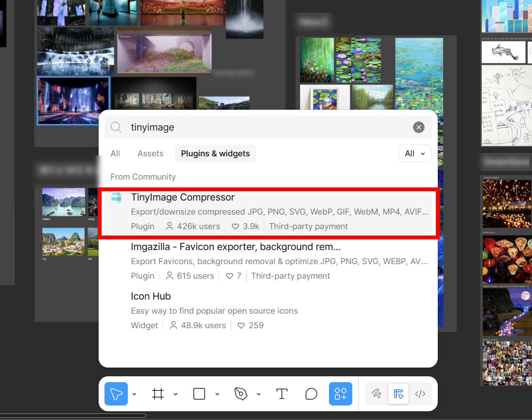
Task: Select the colorful silk lanterns photo
Action: pyautogui.click(x=507, y=259)
